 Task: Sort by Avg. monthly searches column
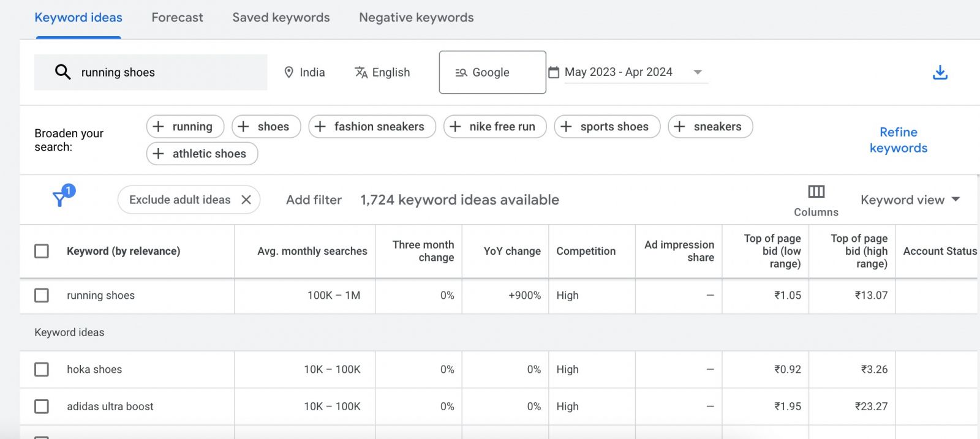[x=312, y=251]
